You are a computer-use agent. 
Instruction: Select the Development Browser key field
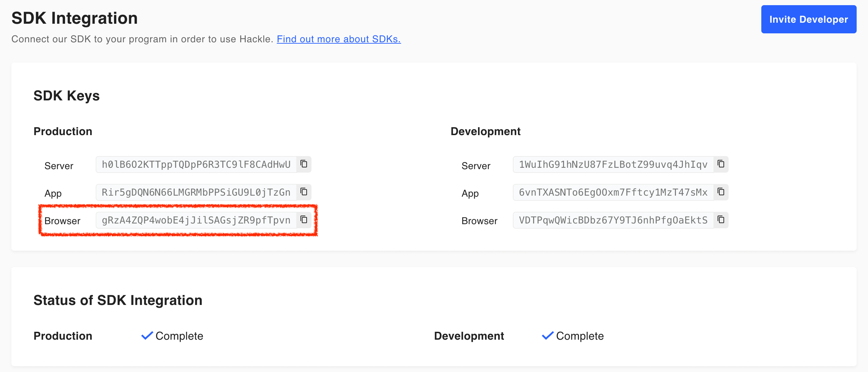pos(613,220)
